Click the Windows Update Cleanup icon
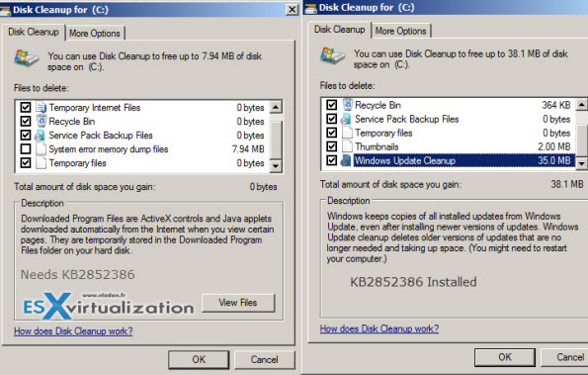Image resolution: width=588 pixels, height=375 pixels. 346,160
